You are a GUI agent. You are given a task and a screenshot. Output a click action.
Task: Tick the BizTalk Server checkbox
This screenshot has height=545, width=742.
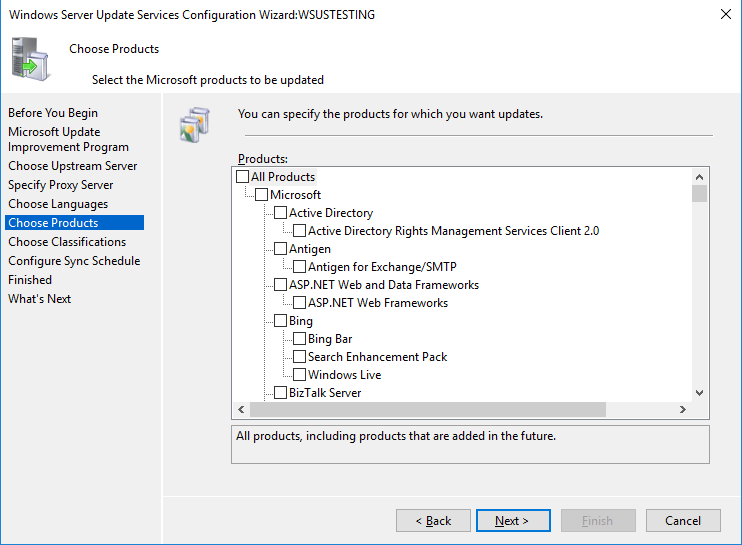280,392
